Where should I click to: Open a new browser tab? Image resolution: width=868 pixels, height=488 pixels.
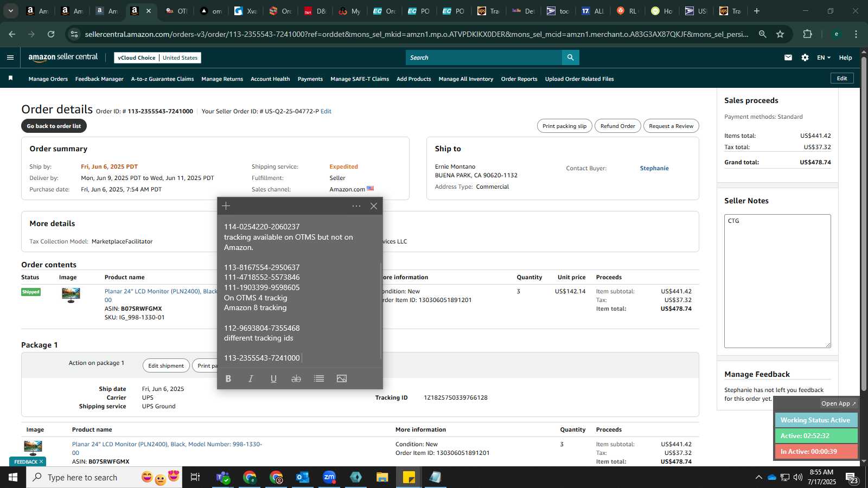(757, 11)
